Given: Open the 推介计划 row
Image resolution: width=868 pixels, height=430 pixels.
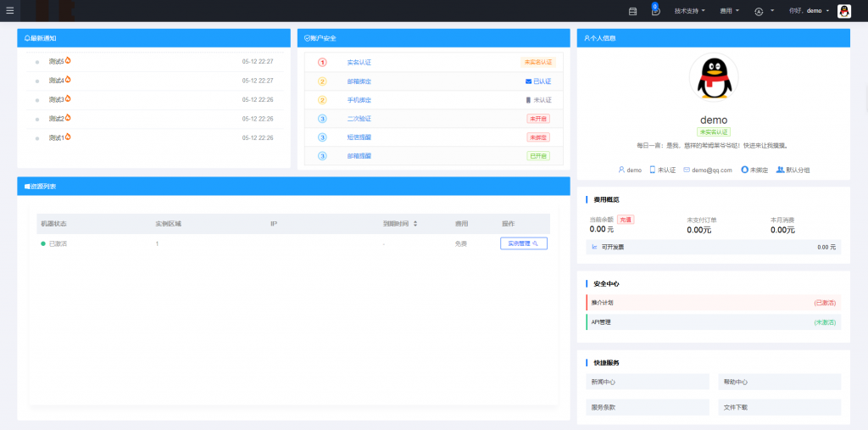Looking at the screenshot, I should click(x=714, y=303).
